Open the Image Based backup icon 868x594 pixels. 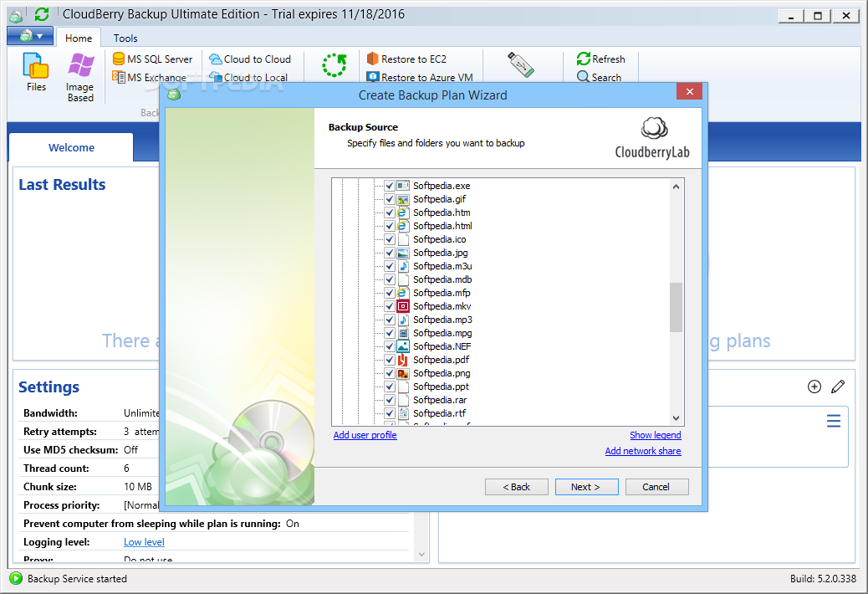coord(80,78)
